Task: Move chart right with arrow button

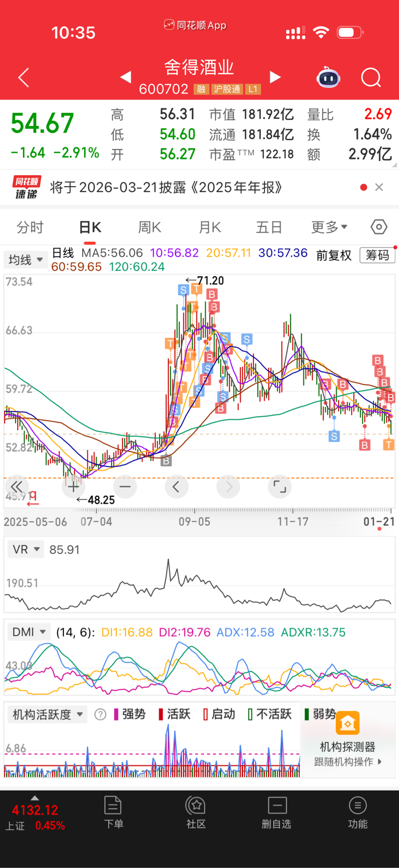Action: click(229, 487)
